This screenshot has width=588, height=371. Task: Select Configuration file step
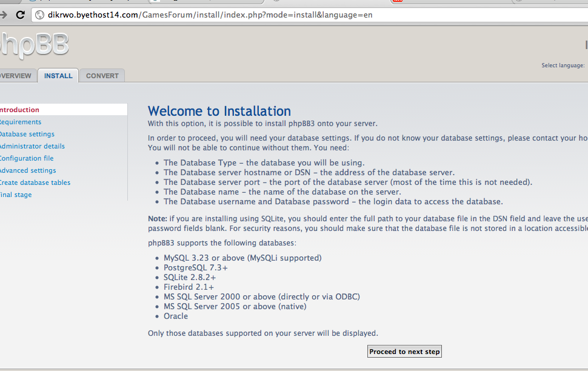[x=26, y=158]
